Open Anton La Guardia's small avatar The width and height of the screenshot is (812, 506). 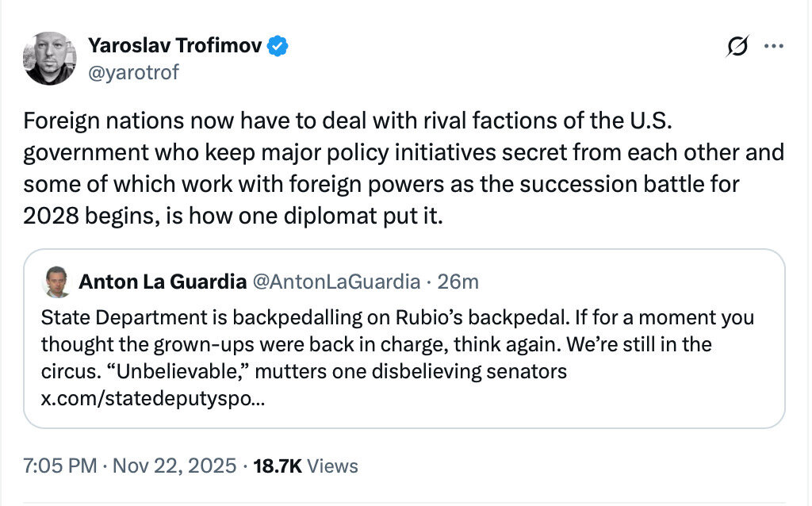pos(52,283)
